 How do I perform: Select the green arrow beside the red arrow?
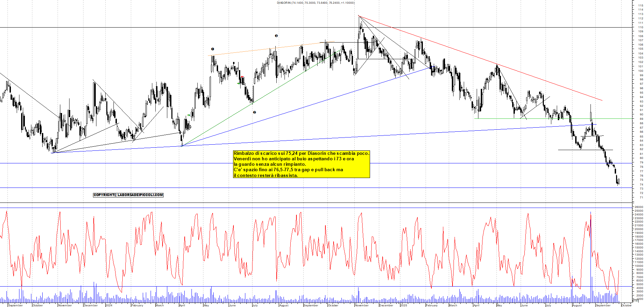pos(239,83)
